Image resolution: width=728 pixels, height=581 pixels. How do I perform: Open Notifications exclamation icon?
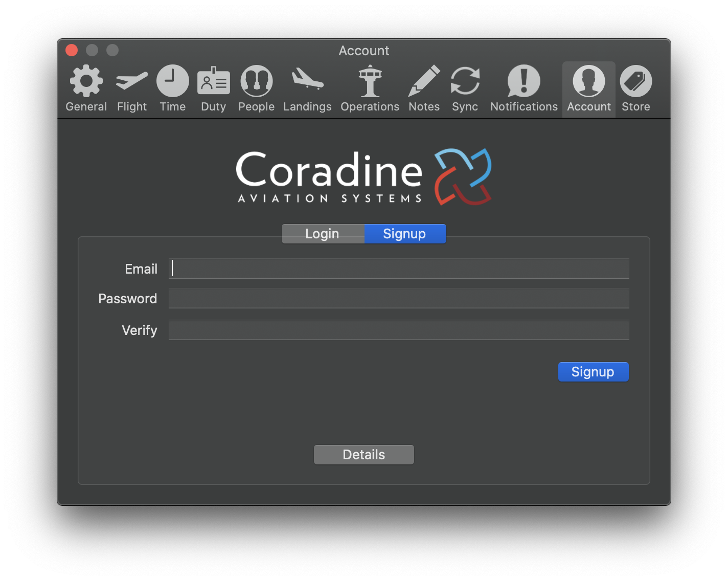coord(524,81)
